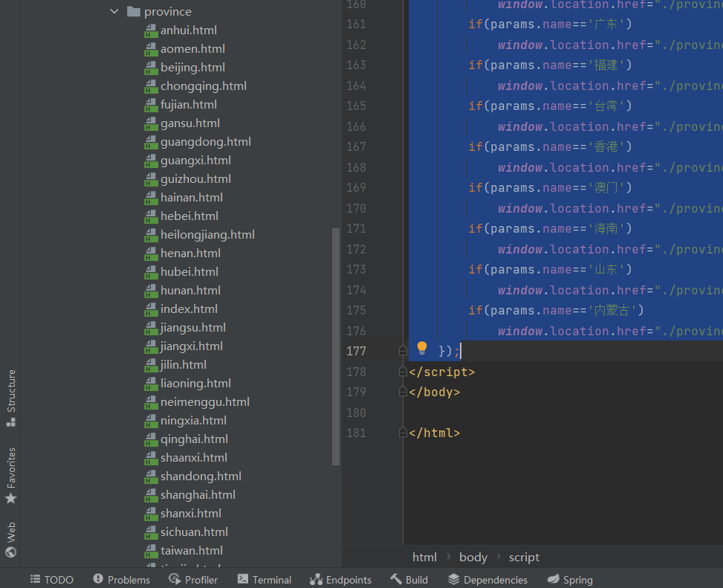Select guizhou.html in project tree

point(195,179)
